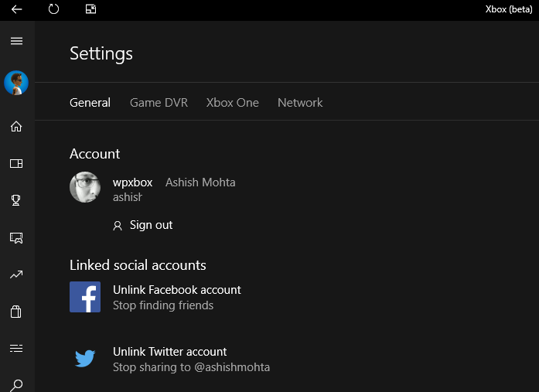This screenshot has height=392, width=539.
Task: Click the Sign out button
Action: point(143,225)
